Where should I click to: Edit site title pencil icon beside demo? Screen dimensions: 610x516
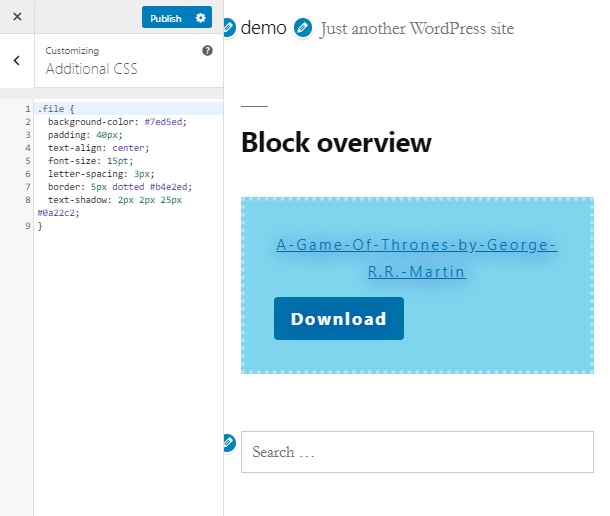[229, 28]
